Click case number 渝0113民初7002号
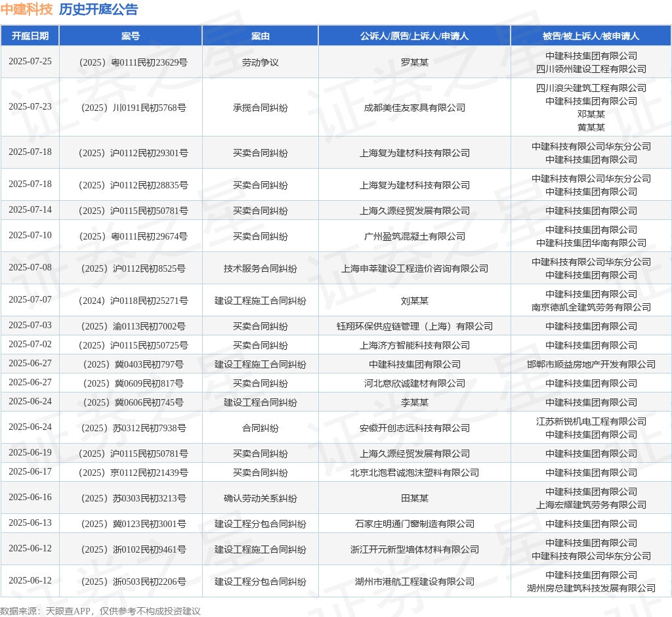 coord(133,326)
